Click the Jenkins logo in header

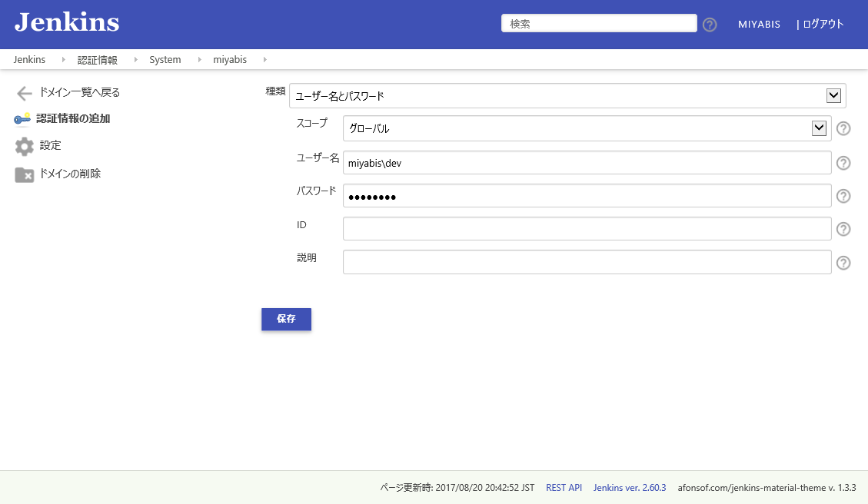coord(67,23)
